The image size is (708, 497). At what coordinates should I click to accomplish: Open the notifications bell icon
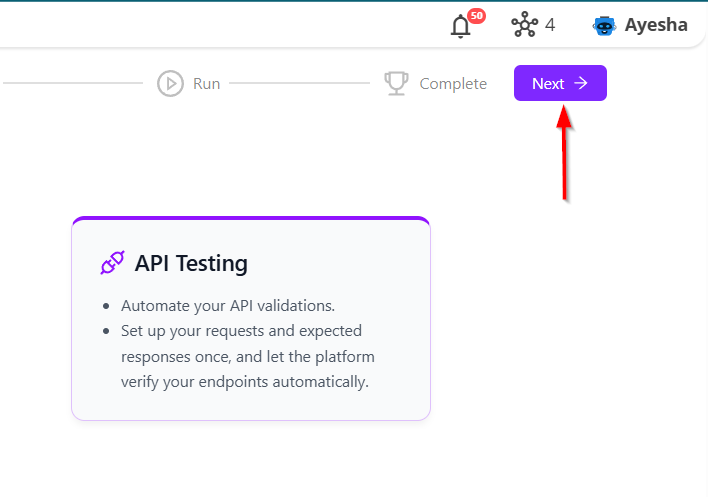(x=460, y=26)
